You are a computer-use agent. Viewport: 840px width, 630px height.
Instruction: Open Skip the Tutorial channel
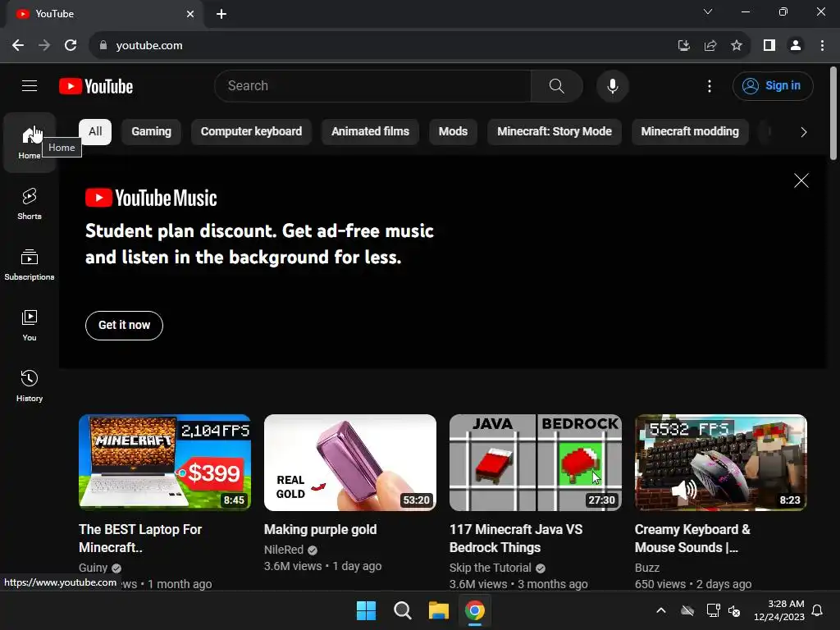point(491,568)
